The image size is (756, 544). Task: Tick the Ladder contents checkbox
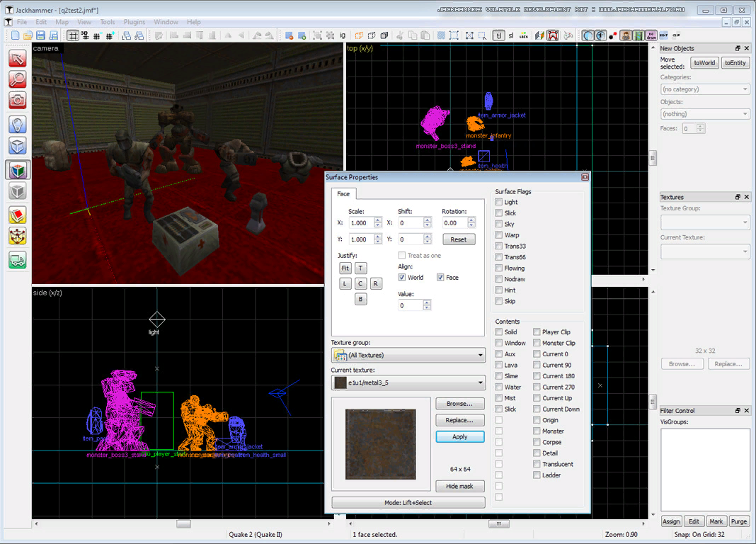537,475
